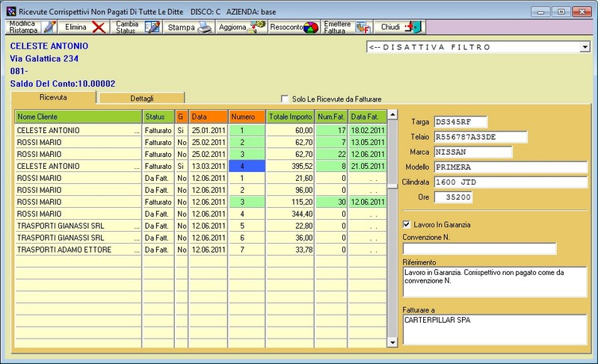598x364 pixels.
Task: Switch to the Dettagli tab
Action: click(142, 99)
